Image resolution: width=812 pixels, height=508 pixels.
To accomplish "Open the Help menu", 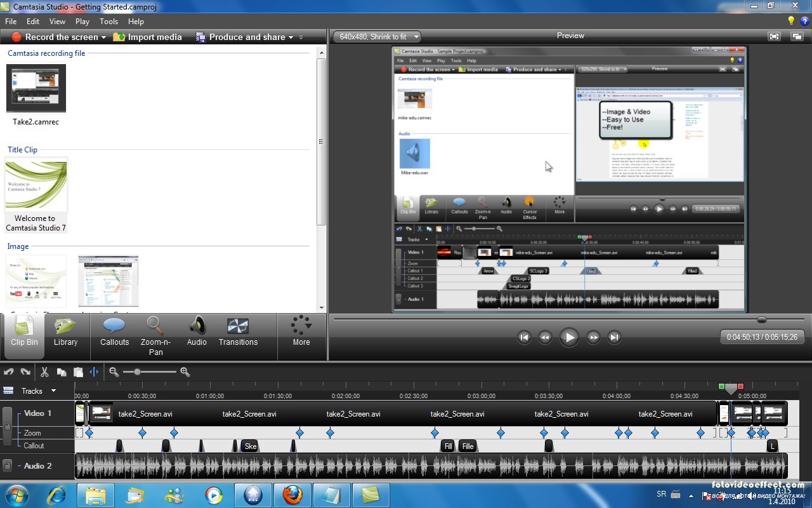I will (136, 21).
